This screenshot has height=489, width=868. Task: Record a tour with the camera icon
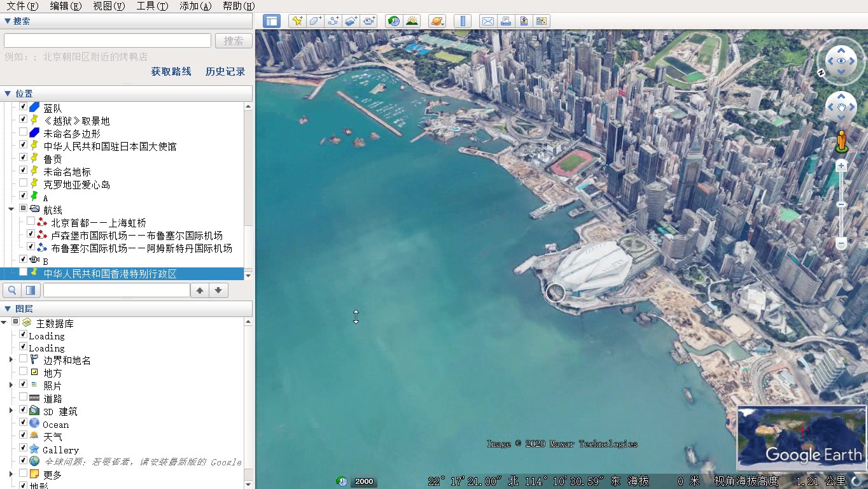(370, 21)
